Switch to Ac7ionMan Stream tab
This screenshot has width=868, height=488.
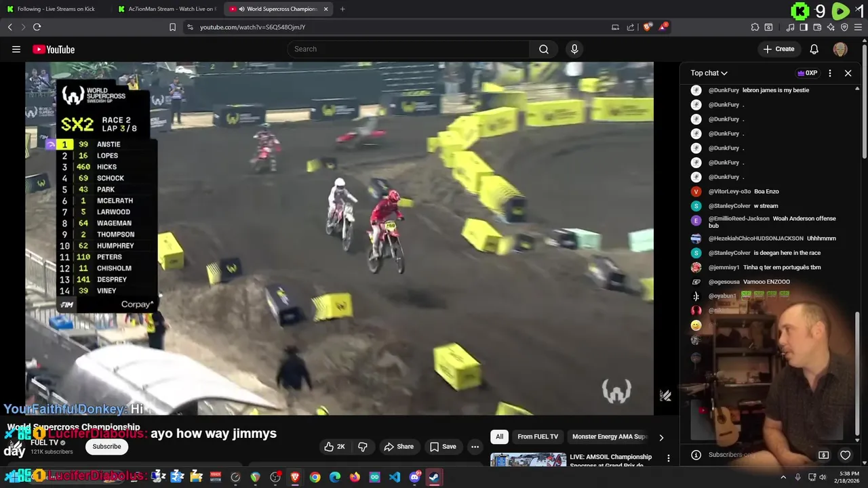click(x=167, y=9)
